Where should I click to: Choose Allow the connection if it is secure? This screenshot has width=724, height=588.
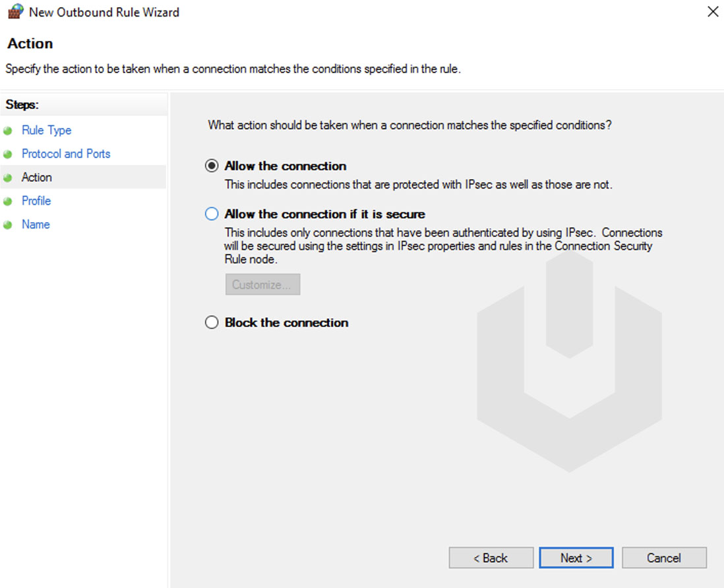pos(212,214)
